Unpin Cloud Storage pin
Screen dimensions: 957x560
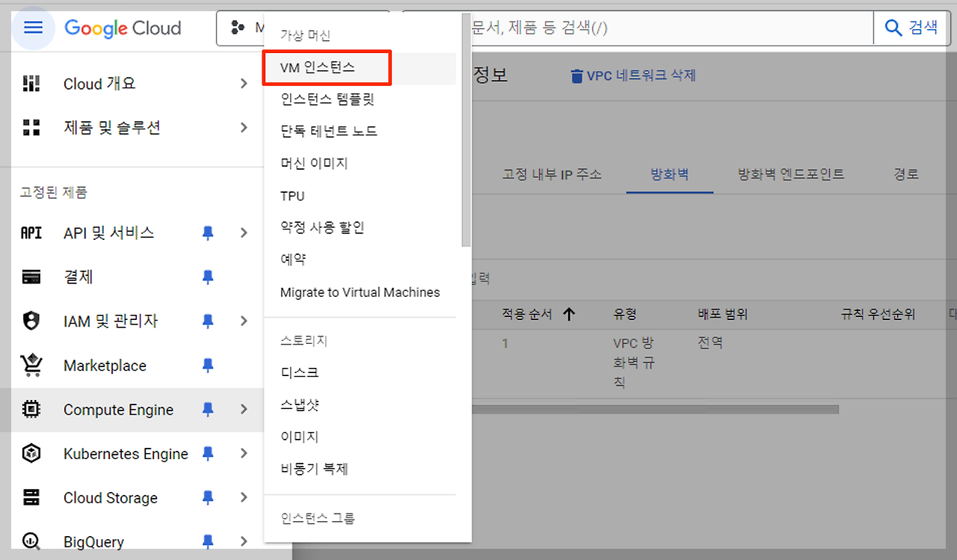point(208,498)
